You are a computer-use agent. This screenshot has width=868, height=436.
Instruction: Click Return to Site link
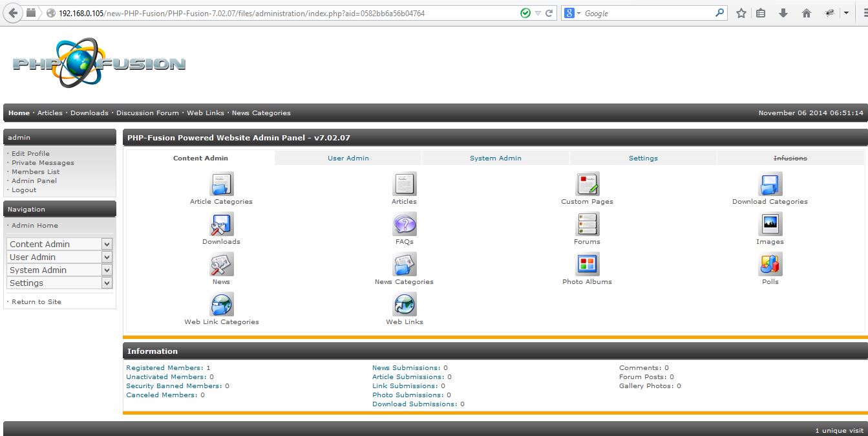click(36, 301)
